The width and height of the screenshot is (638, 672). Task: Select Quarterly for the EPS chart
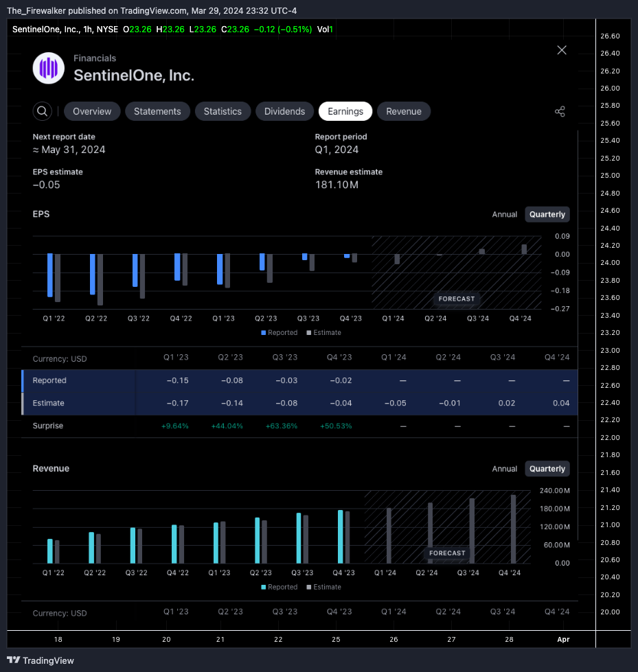tap(547, 214)
